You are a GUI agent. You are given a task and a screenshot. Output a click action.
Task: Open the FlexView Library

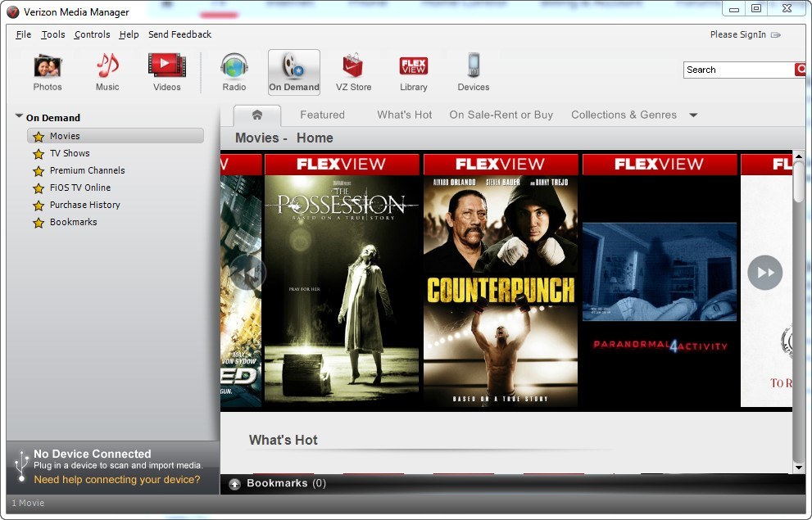point(413,72)
